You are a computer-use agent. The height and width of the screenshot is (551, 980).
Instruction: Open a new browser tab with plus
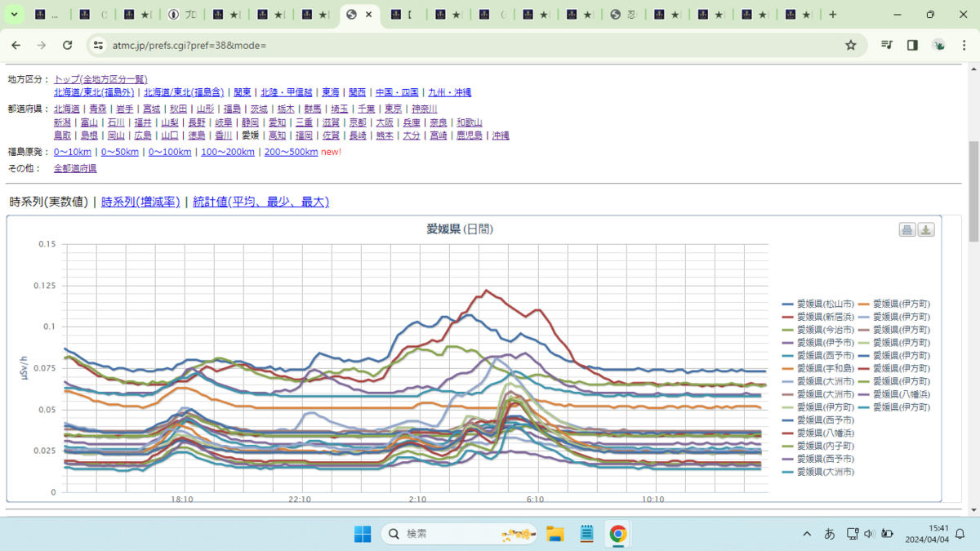[833, 15]
